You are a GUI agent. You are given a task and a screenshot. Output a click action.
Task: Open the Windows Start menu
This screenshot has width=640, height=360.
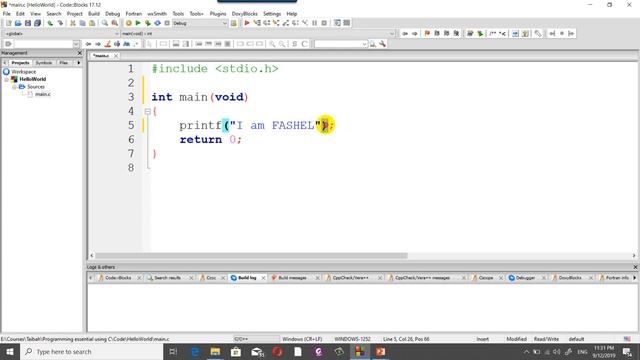point(10,351)
